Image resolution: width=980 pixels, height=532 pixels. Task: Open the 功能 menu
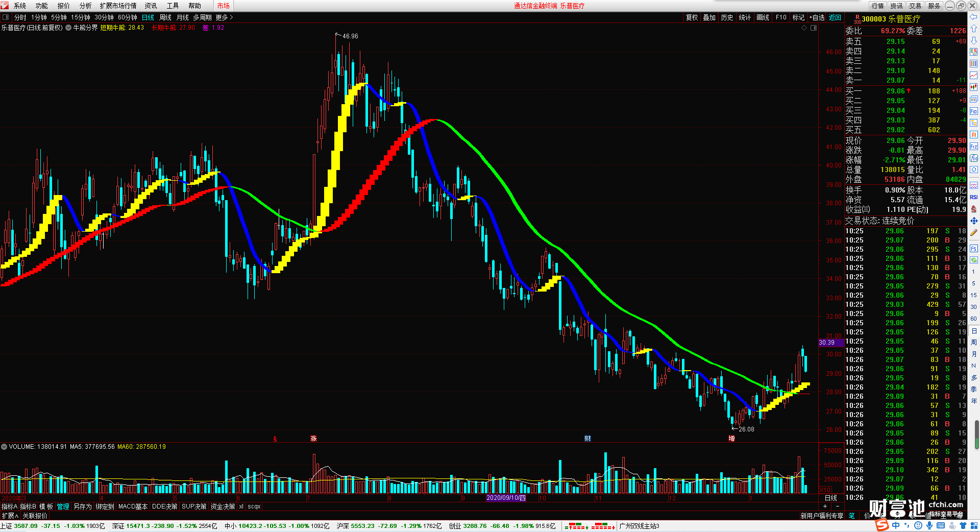coord(42,6)
